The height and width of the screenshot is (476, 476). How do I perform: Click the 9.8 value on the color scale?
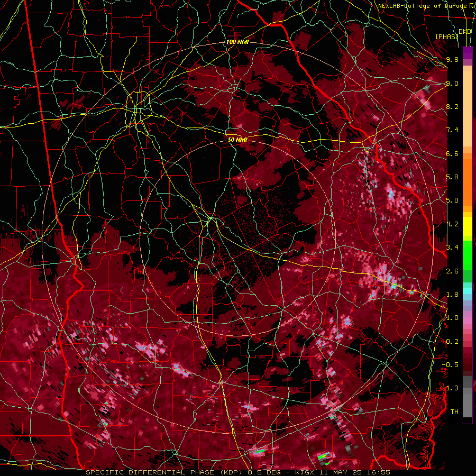tap(452, 59)
